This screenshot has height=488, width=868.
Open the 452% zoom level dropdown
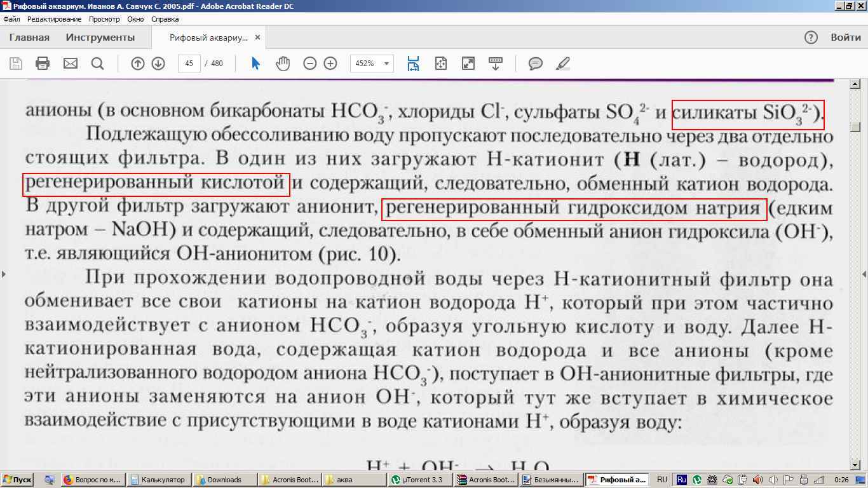(x=386, y=64)
